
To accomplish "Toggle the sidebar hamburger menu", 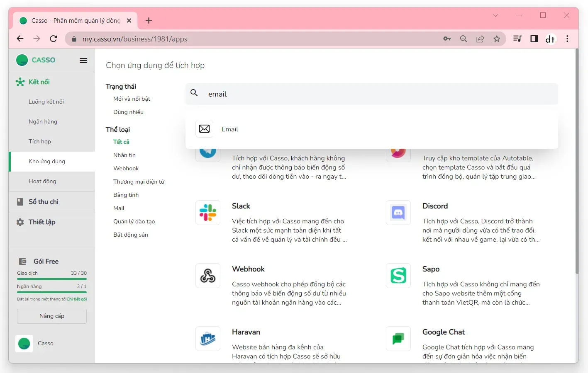I will (83, 61).
